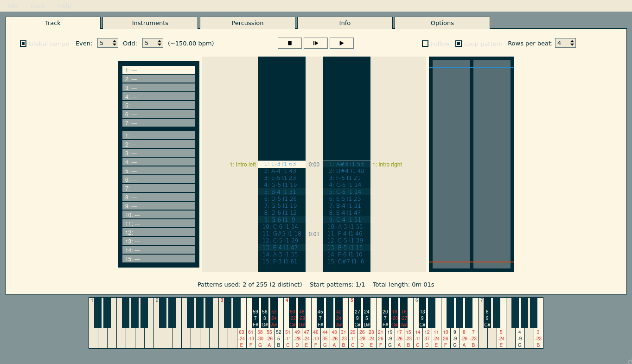The height and width of the screenshot is (364, 632).
Task: Click the 0:00 time marker between patterns
Action: (314, 165)
